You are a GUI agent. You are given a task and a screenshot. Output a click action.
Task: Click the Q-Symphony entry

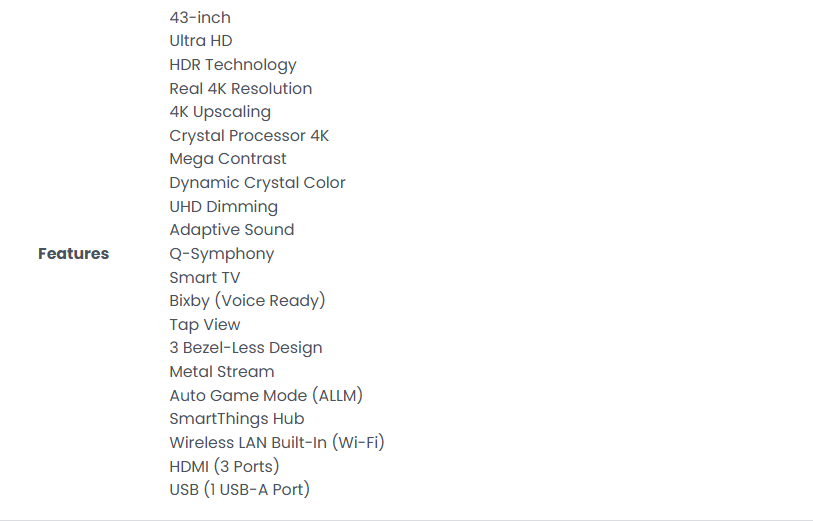221,254
